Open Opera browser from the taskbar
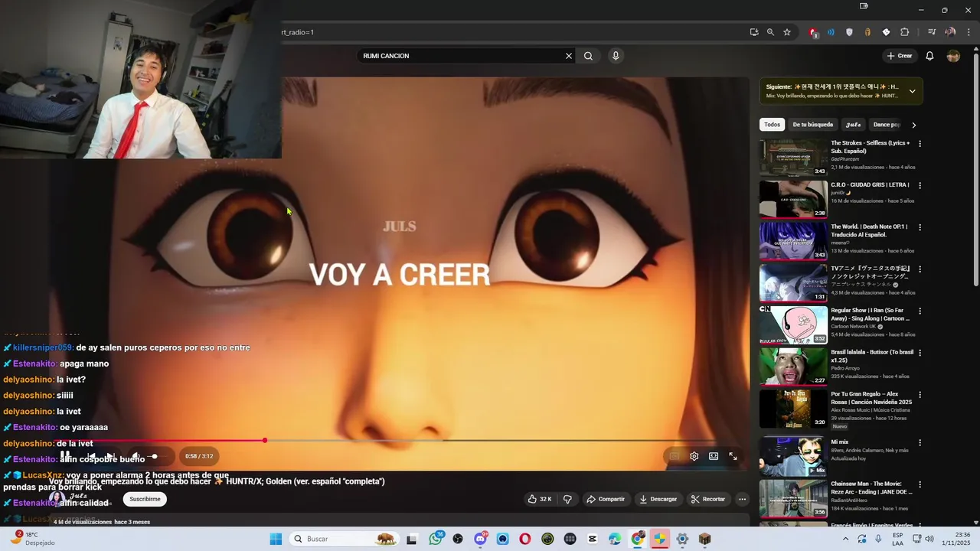Image resolution: width=980 pixels, height=551 pixels. pos(525,539)
